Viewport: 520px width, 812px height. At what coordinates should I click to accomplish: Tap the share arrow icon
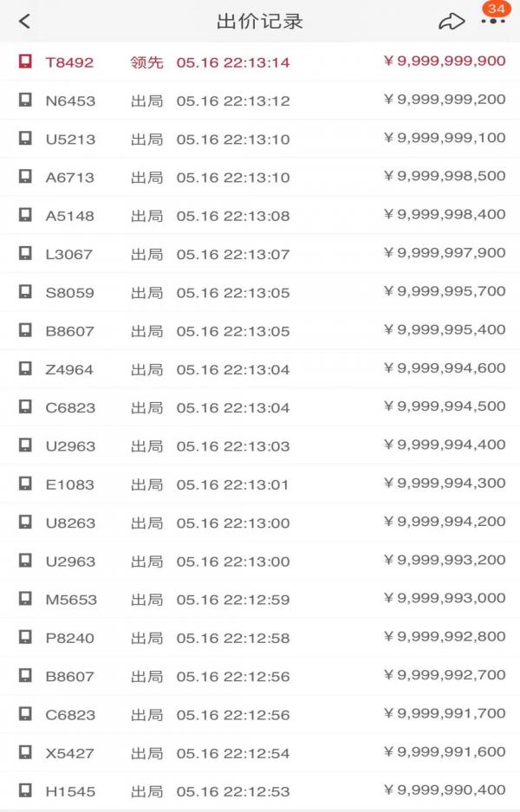[x=452, y=23]
